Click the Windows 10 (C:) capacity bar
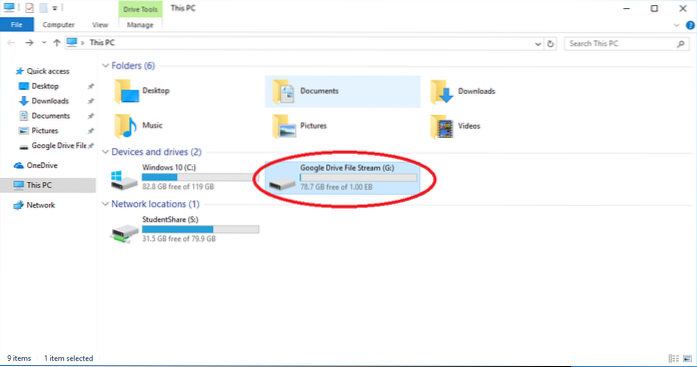 200,177
